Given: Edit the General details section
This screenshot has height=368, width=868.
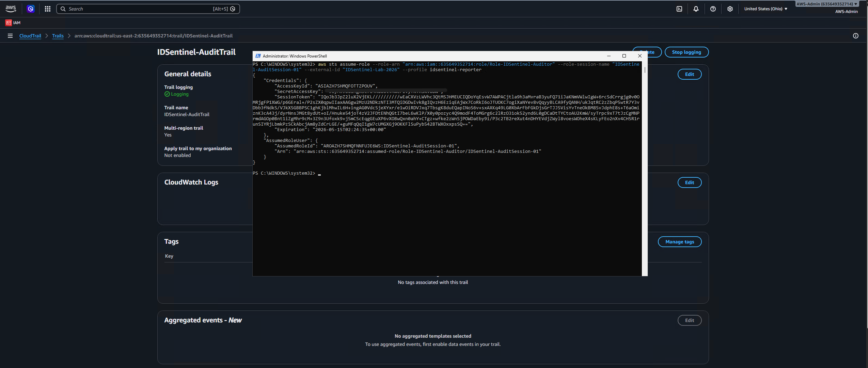Looking at the screenshot, I should click(x=690, y=74).
